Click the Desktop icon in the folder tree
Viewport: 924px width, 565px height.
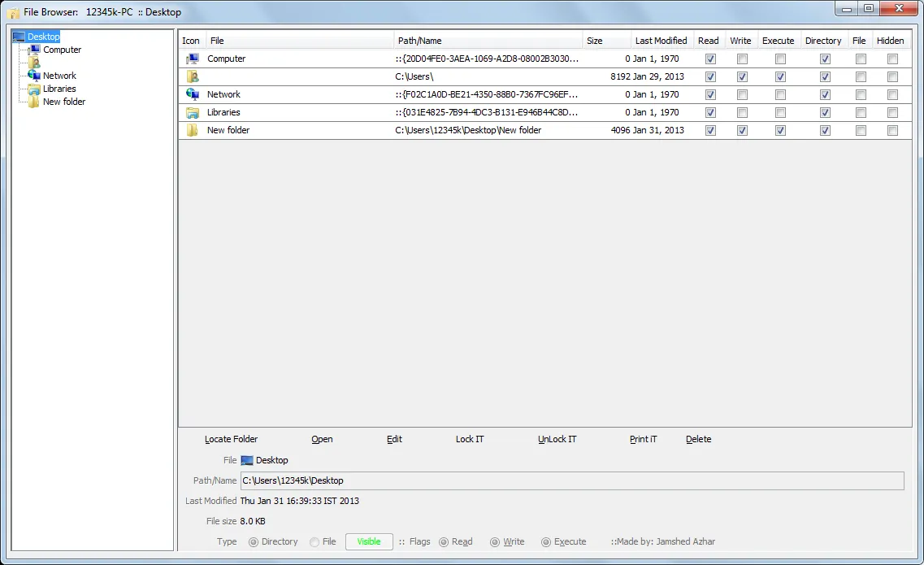(19, 37)
